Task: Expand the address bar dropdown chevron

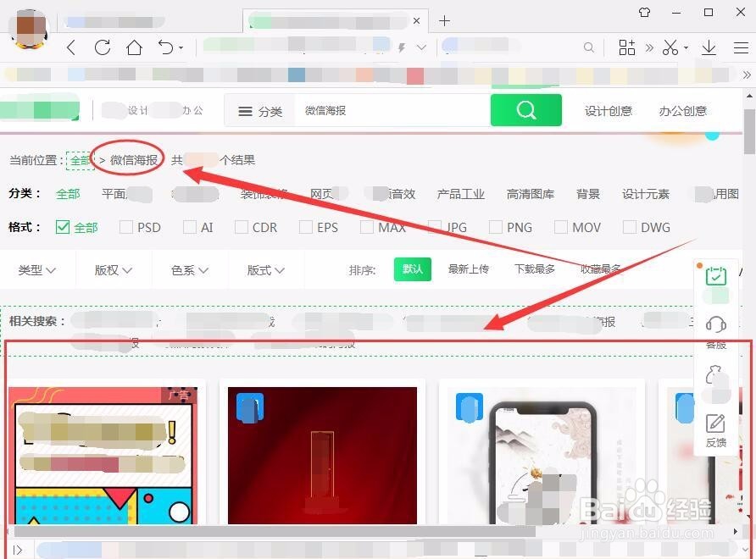Action: 421,47
